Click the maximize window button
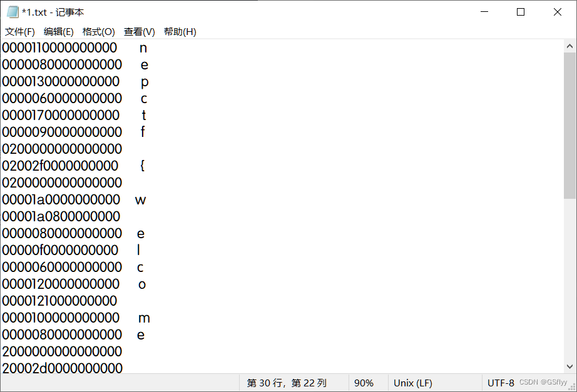577x392 pixels. [520, 11]
